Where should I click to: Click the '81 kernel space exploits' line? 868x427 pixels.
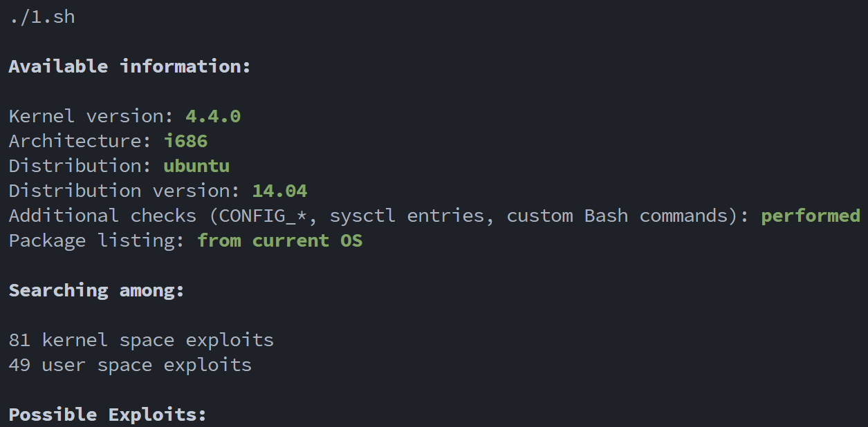point(141,340)
